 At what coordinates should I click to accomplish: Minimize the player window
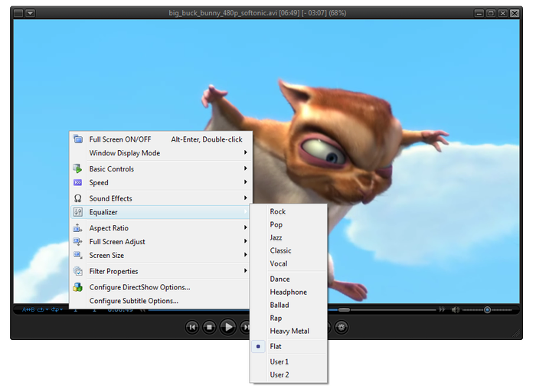coord(479,13)
